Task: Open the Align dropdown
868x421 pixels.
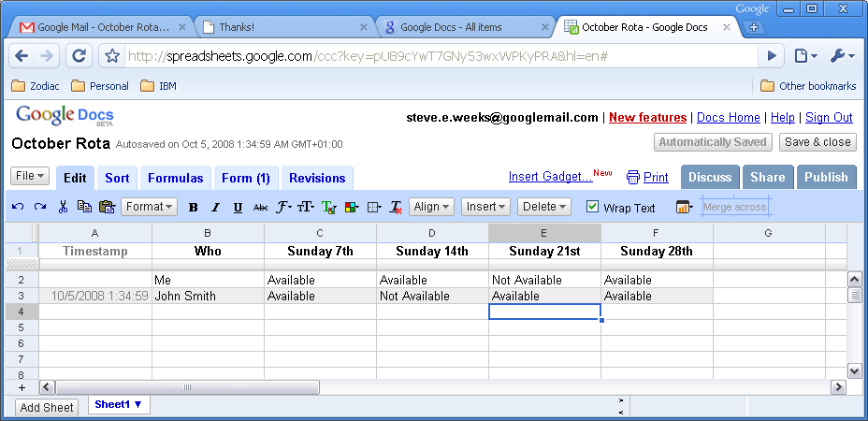Action: pyautogui.click(x=431, y=207)
